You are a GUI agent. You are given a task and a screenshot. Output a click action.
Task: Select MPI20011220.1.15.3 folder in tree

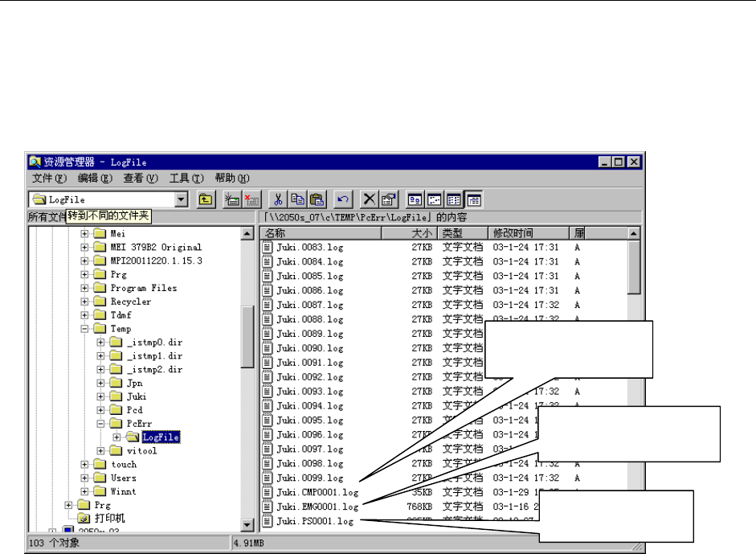tap(156, 261)
